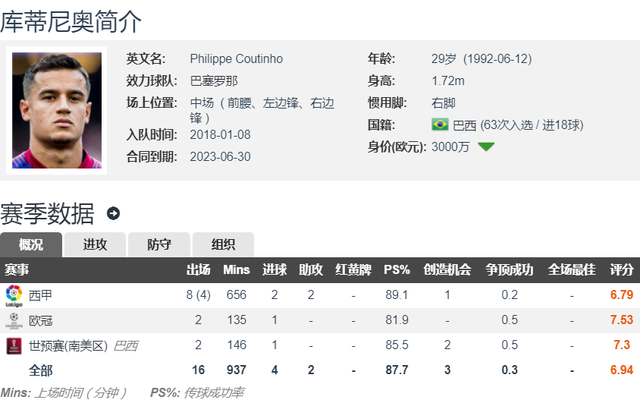Click the 6.79 La Liga rating

click(622, 295)
